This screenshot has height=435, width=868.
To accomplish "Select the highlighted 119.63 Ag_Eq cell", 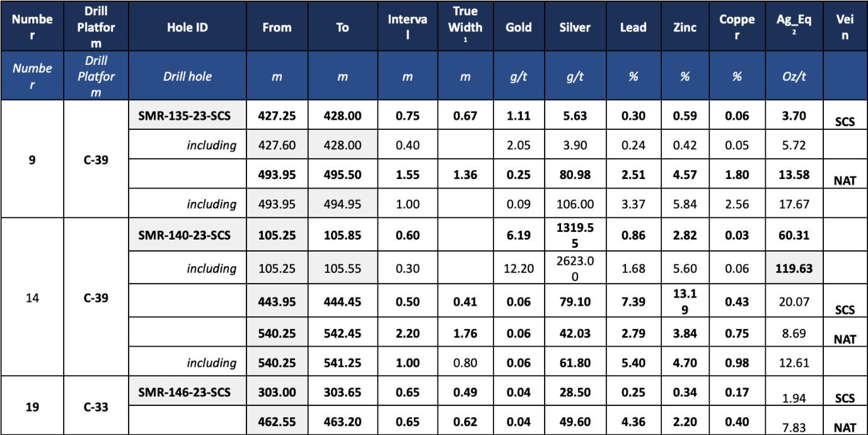I will [x=794, y=269].
